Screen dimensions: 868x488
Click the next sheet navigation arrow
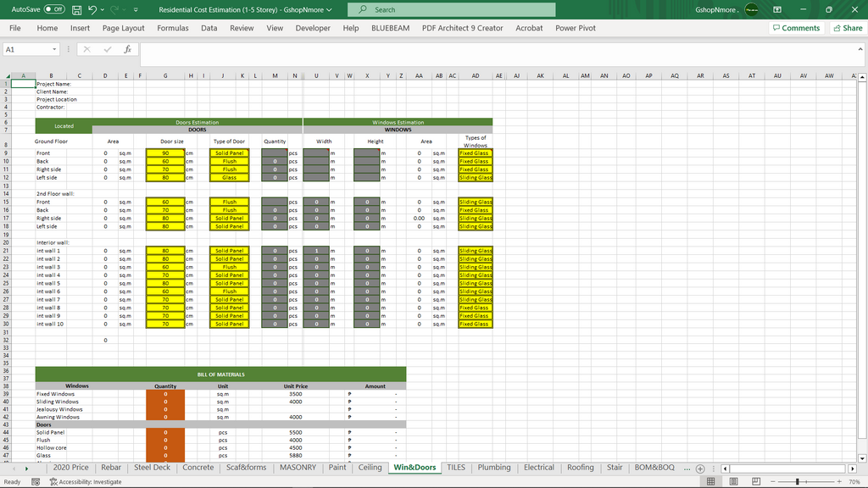pos(26,468)
